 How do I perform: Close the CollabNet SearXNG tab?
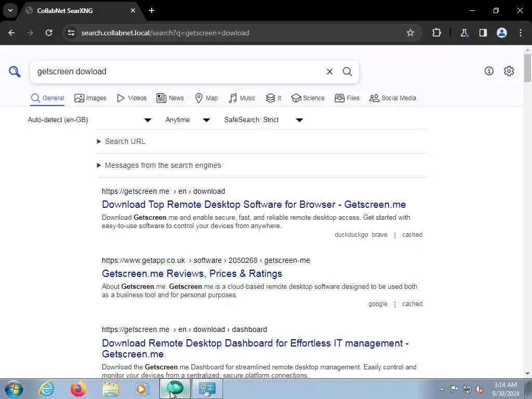(133, 10)
